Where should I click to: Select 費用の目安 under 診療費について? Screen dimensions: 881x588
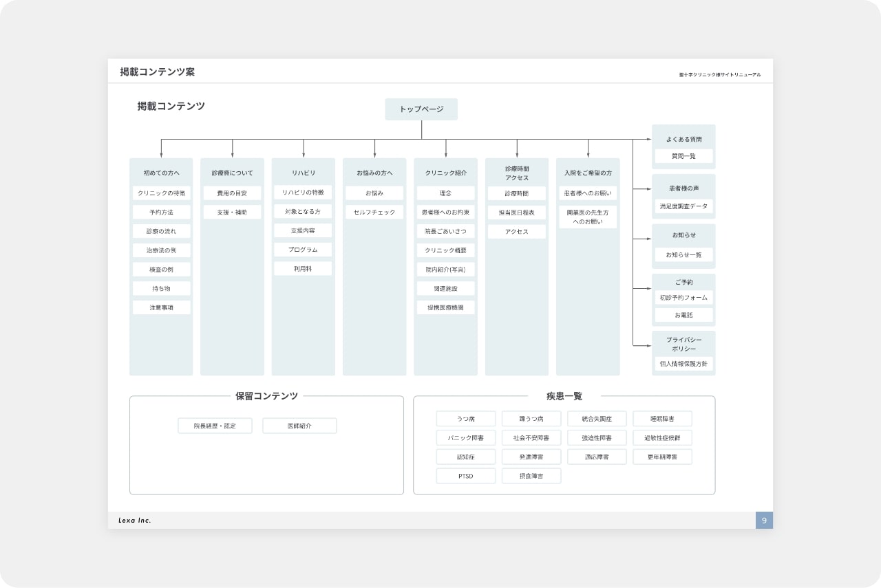(232, 193)
